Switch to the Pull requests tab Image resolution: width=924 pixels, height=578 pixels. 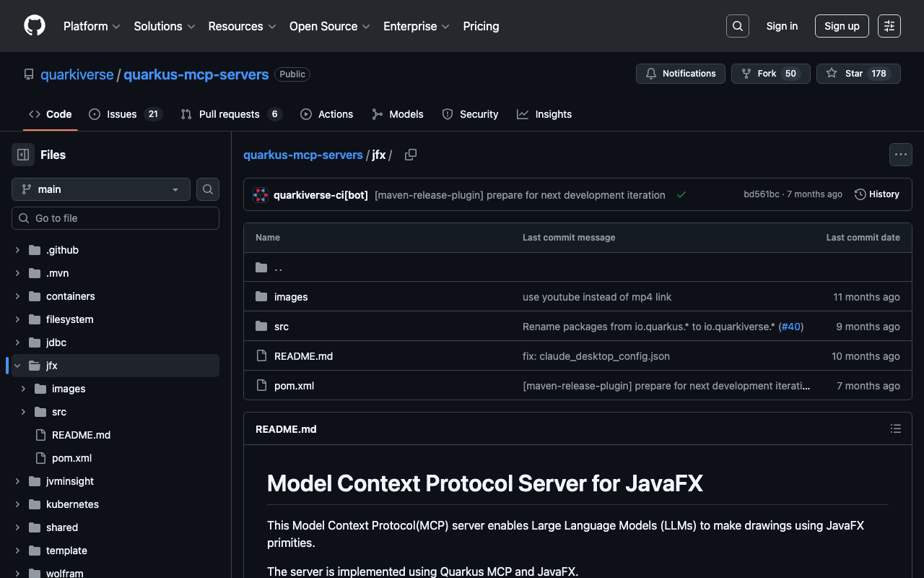pyautogui.click(x=230, y=114)
